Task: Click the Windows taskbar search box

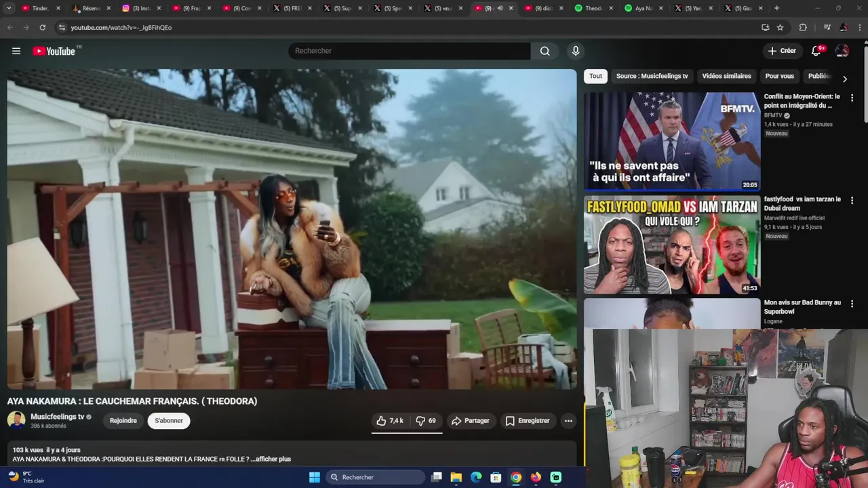Action: point(374,477)
